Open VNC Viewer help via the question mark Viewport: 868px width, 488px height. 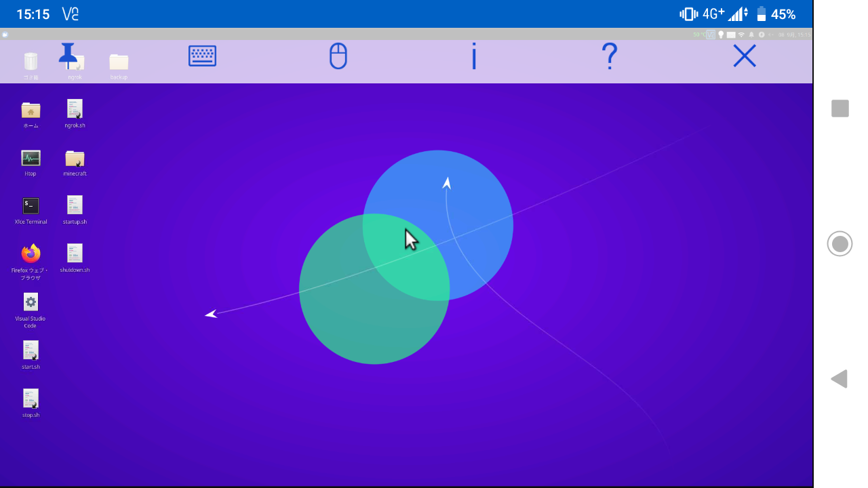(609, 56)
